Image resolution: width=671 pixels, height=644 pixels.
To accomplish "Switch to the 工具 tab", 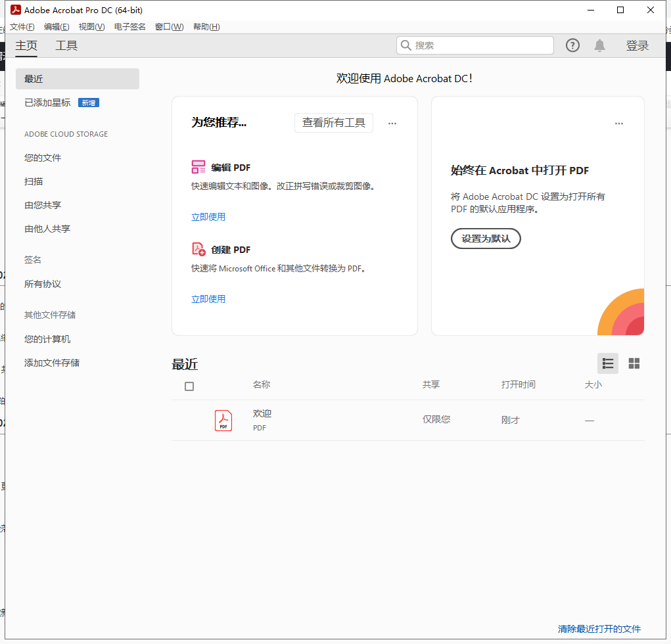I will tap(66, 45).
